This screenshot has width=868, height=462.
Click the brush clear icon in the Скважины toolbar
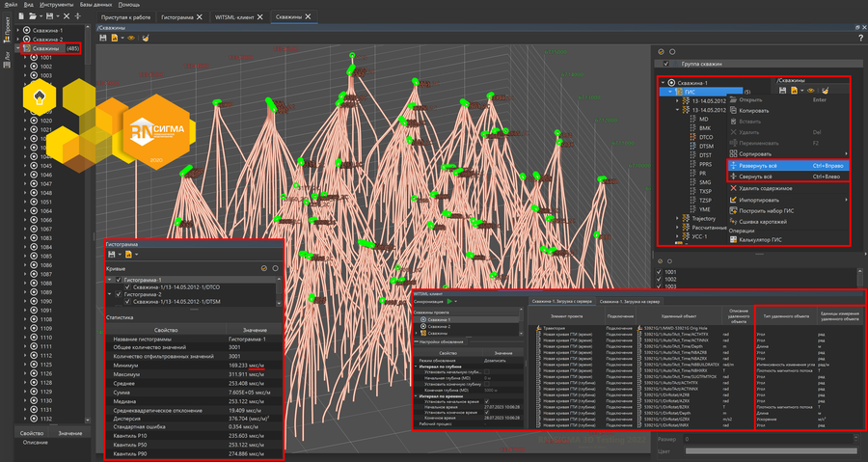point(145,38)
